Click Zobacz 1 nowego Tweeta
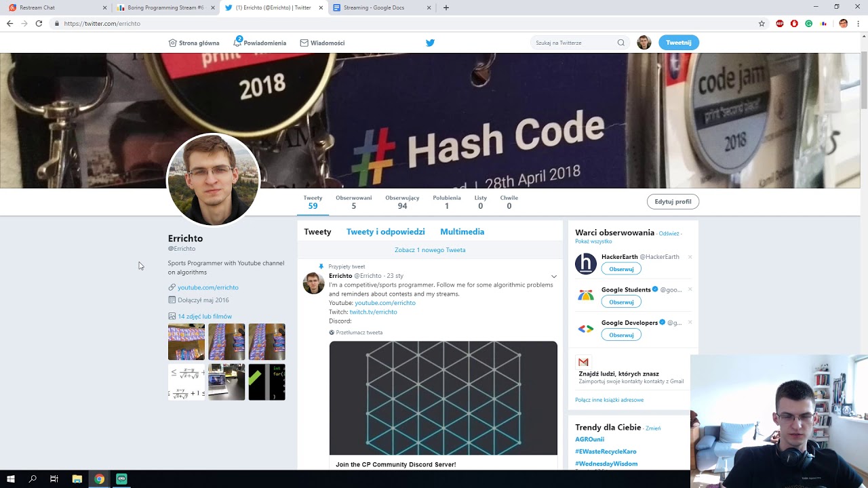The height and width of the screenshot is (488, 868). pyautogui.click(x=430, y=250)
